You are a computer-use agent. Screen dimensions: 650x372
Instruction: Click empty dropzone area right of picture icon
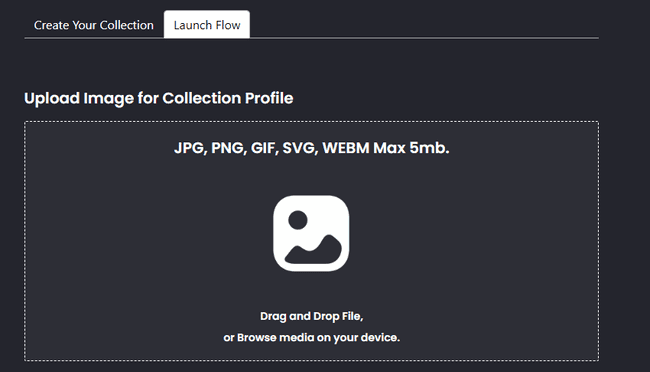pos(473,233)
